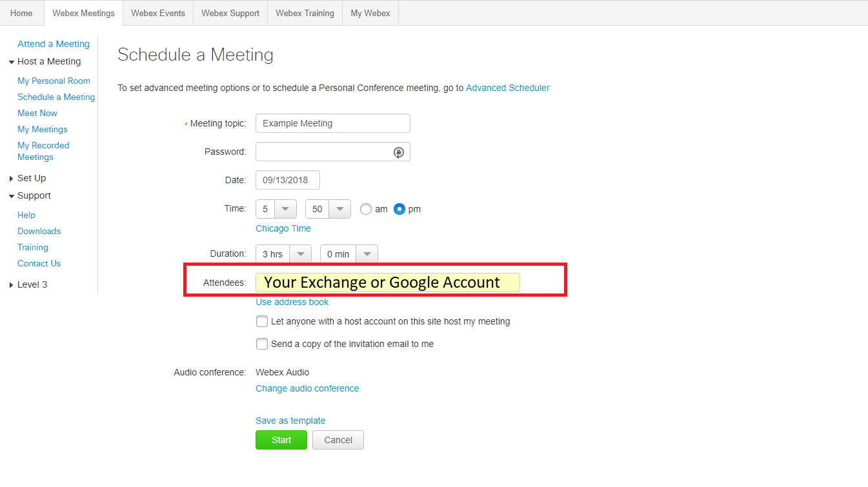868x487 pixels.
Task: Click the green Start button
Action: click(x=281, y=440)
